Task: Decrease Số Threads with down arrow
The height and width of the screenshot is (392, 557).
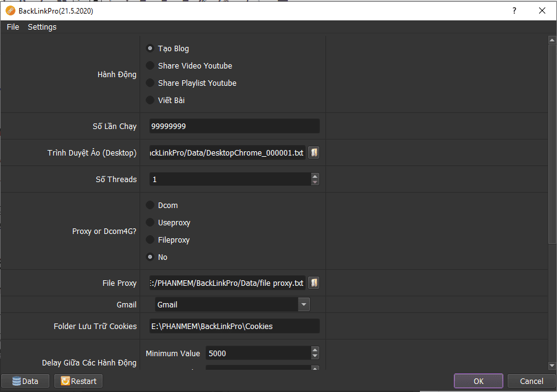Action: 315,182
